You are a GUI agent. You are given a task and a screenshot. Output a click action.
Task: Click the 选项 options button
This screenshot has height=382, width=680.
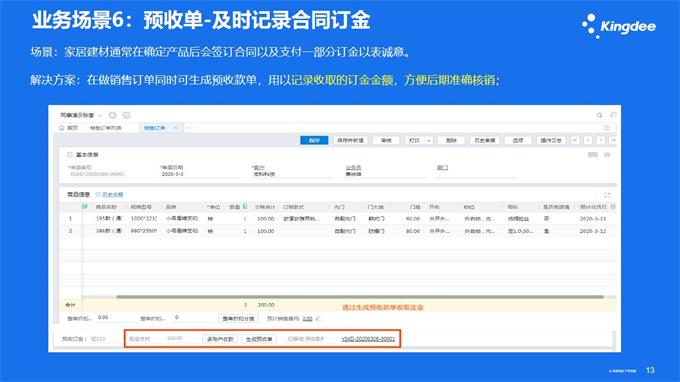pyautogui.click(x=518, y=140)
